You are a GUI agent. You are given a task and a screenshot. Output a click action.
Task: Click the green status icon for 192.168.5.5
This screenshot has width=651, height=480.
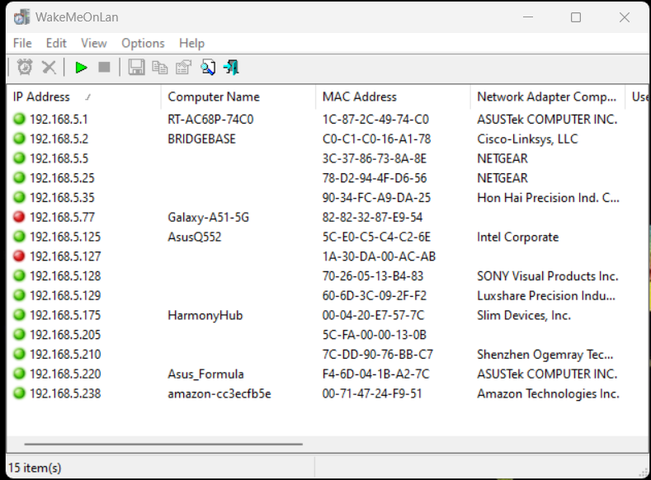(19, 158)
